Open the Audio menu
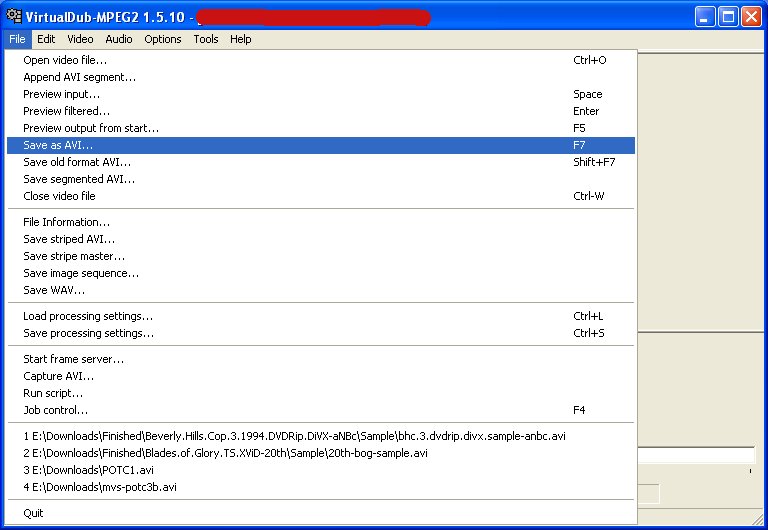768x530 pixels. pos(119,39)
